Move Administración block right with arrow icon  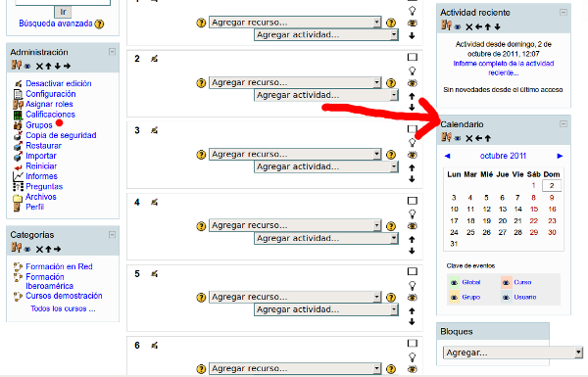pos(67,66)
